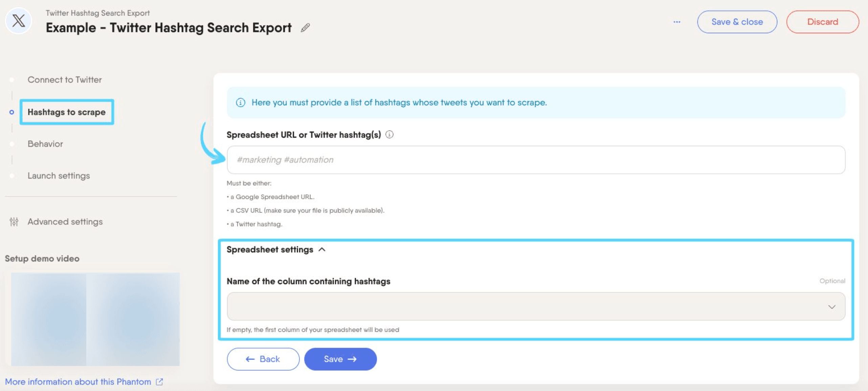The height and width of the screenshot is (391, 868).
Task: Open Advanced settings
Action: [65, 222]
